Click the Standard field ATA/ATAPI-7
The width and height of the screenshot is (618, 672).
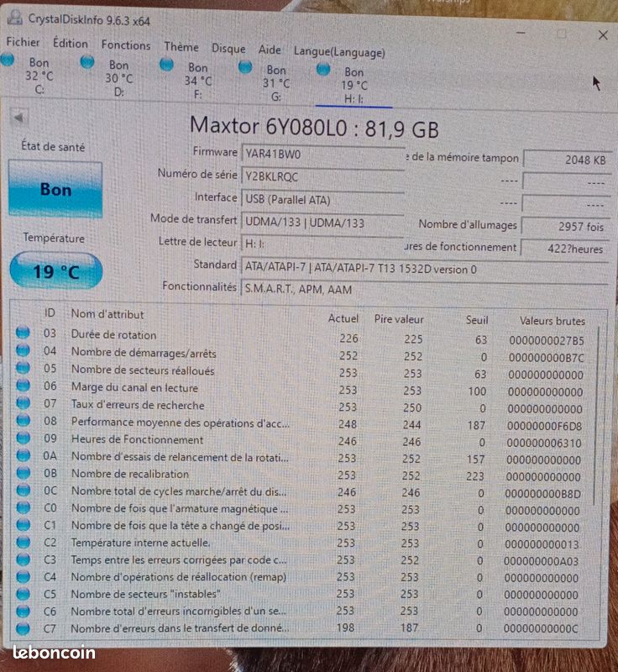(424, 269)
